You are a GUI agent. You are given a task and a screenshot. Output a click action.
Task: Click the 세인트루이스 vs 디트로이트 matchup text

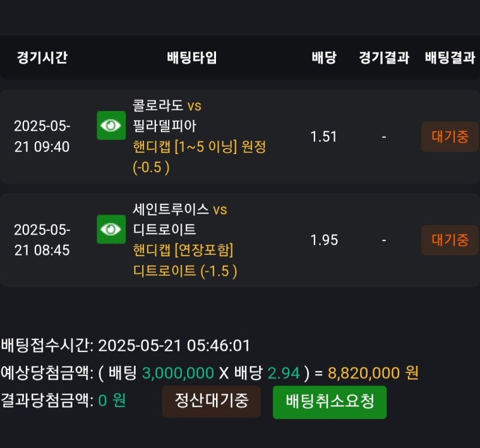click(179, 220)
